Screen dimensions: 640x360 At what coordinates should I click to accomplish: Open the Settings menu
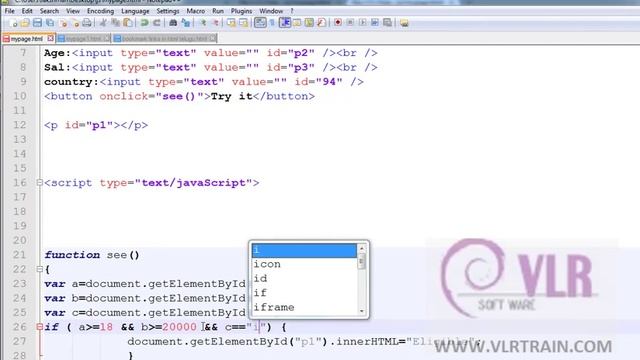click(168, 11)
